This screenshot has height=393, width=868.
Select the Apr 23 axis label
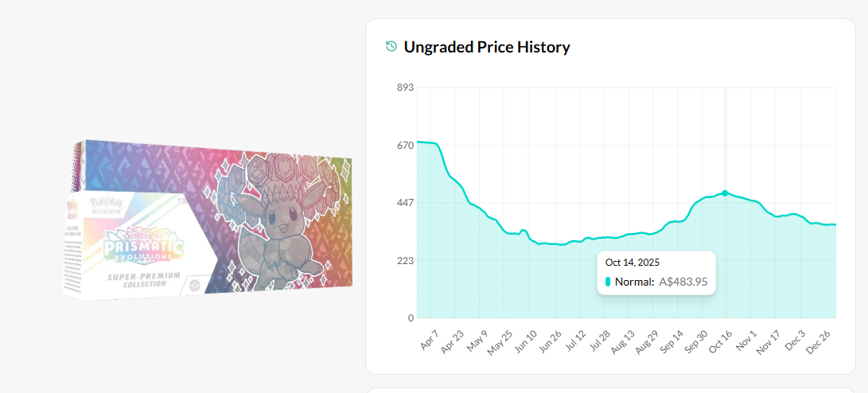point(452,343)
